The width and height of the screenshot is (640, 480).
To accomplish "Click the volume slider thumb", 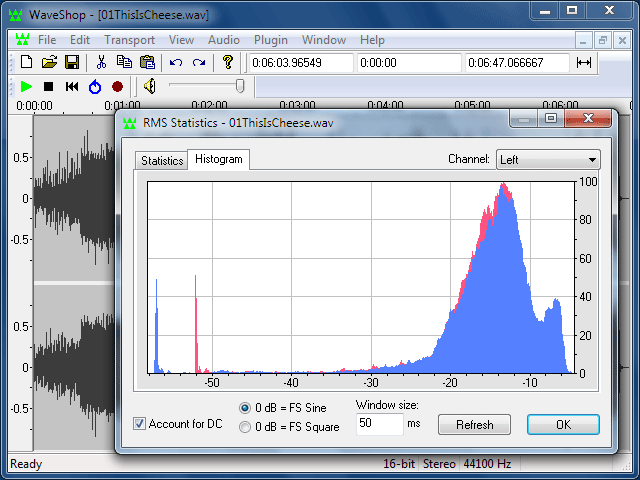I will 240,86.
